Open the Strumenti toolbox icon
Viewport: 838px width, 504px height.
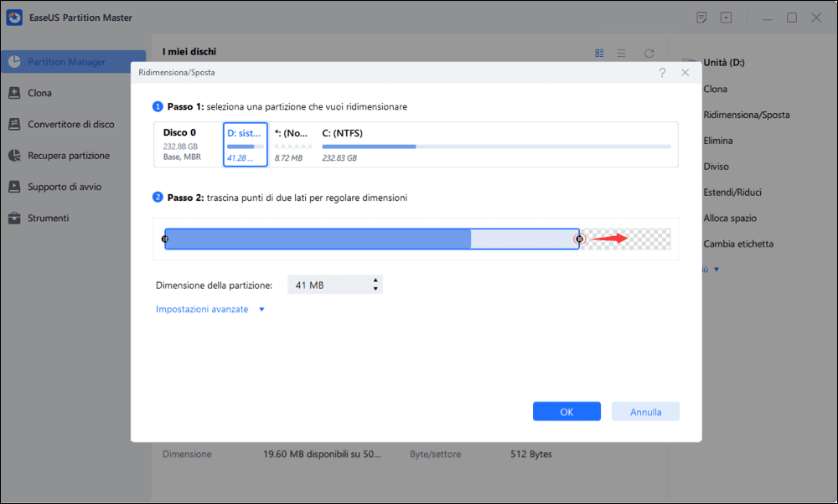(x=14, y=218)
